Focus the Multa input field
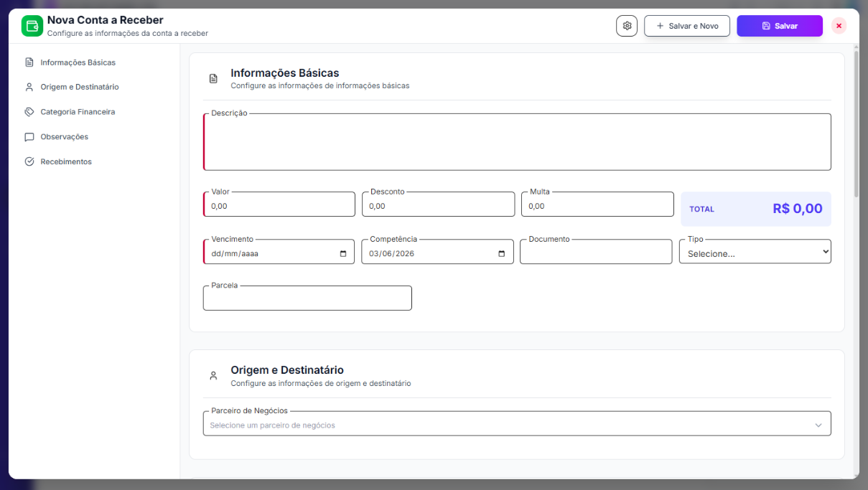 (598, 204)
